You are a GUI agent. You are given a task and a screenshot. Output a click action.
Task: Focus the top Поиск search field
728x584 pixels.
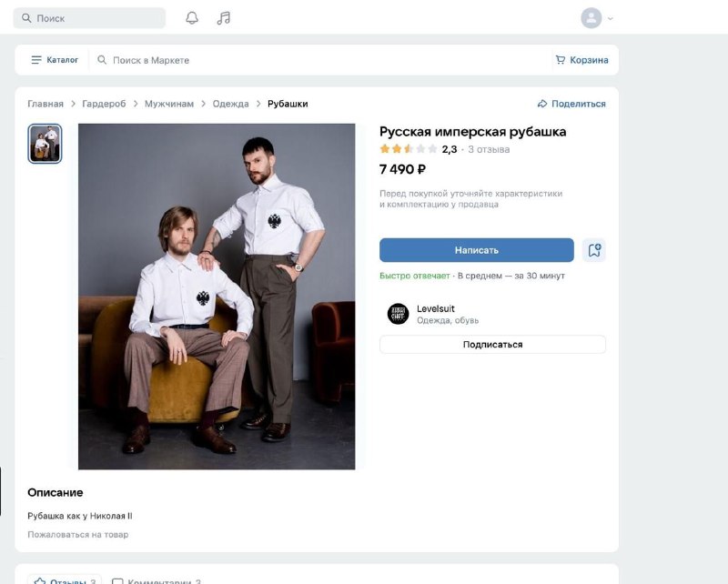click(x=89, y=18)
